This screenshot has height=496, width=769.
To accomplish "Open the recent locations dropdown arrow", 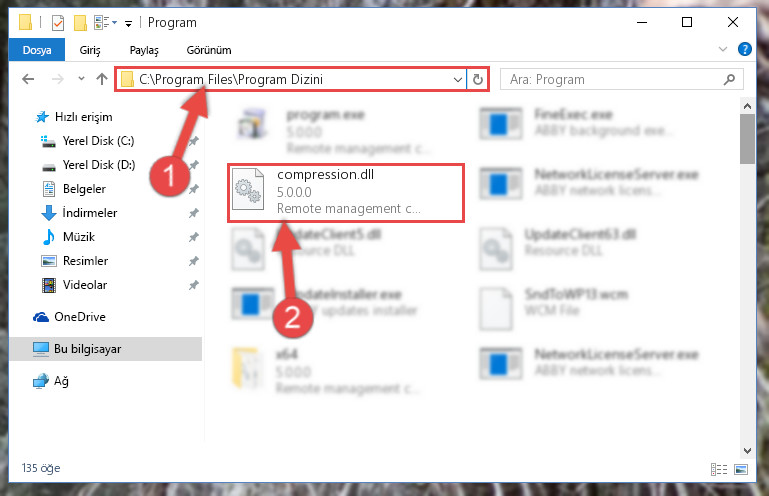I will (81, 79).
